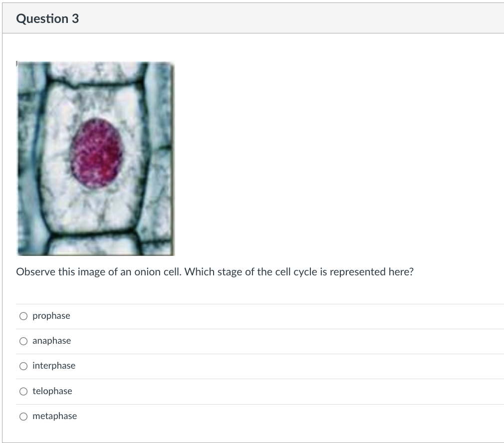Click the interphase answer label

pyautogui.click(x=53, y=366)
